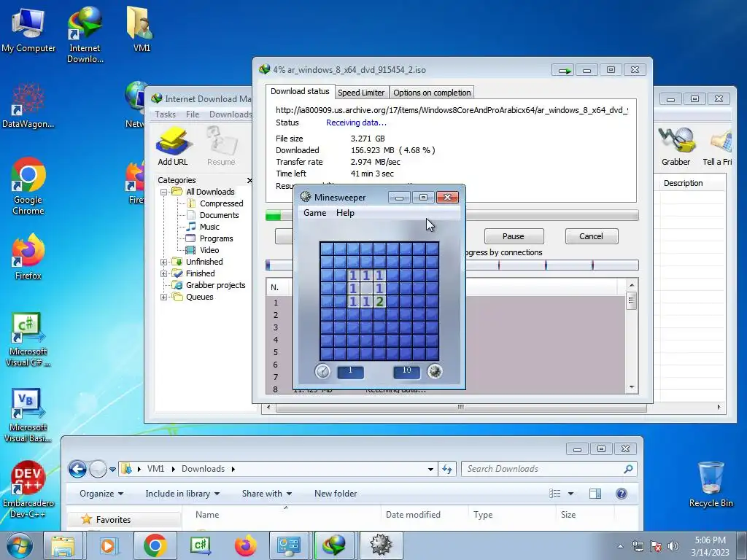The height and width of the screenshot is (560, 747).
Task: Click the Start button on taskbar
Action: (x=19, y=545)
